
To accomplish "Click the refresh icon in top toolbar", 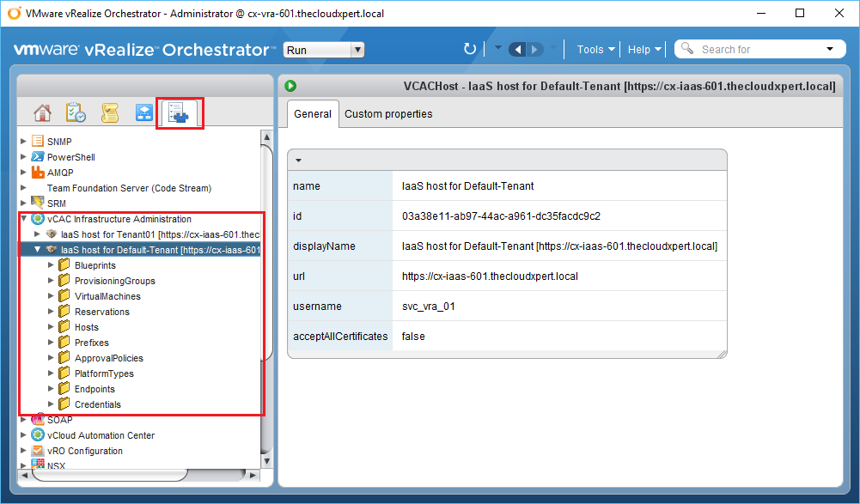I will 469,49.
